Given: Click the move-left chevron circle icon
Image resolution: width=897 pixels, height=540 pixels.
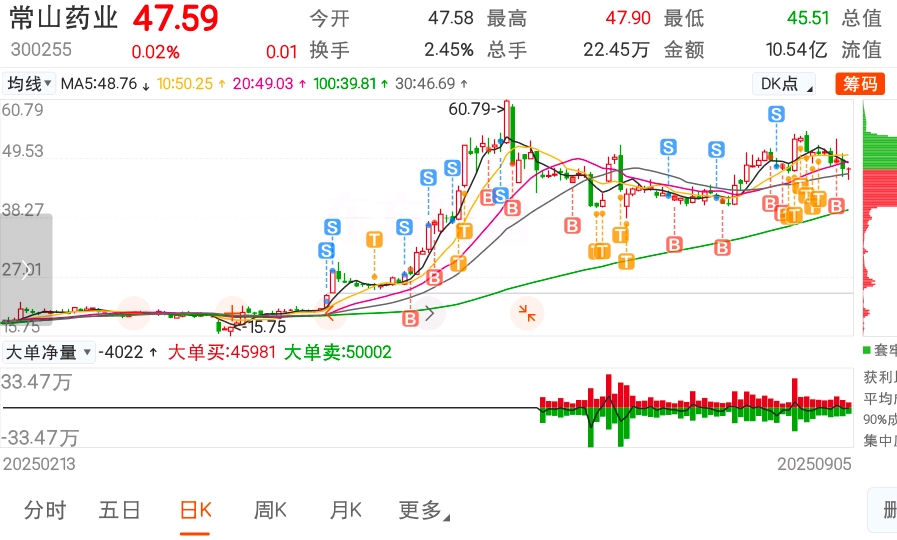Looking at the screenshot, I should pos(330,312).
